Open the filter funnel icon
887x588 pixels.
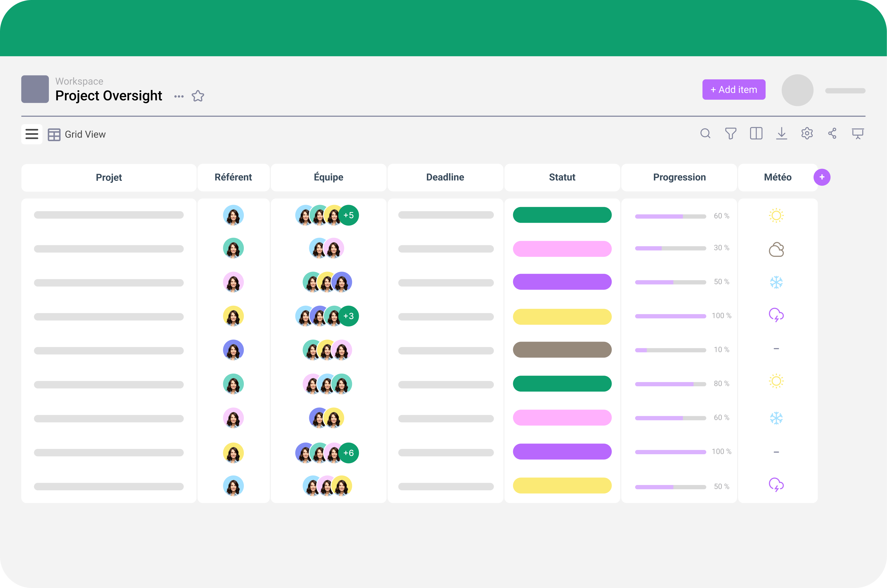(x=730, y=134)
